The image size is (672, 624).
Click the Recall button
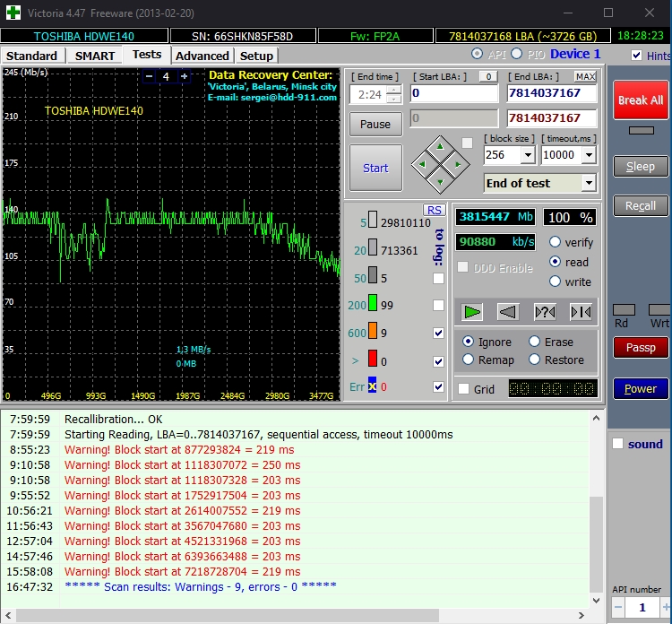pos(641,206)
